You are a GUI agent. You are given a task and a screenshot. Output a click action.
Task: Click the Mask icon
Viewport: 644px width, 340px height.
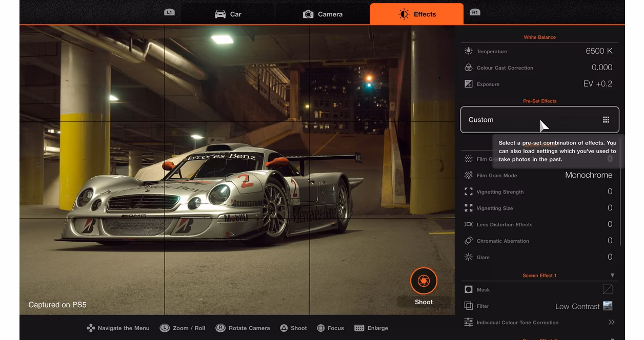(x=468, y=290)
